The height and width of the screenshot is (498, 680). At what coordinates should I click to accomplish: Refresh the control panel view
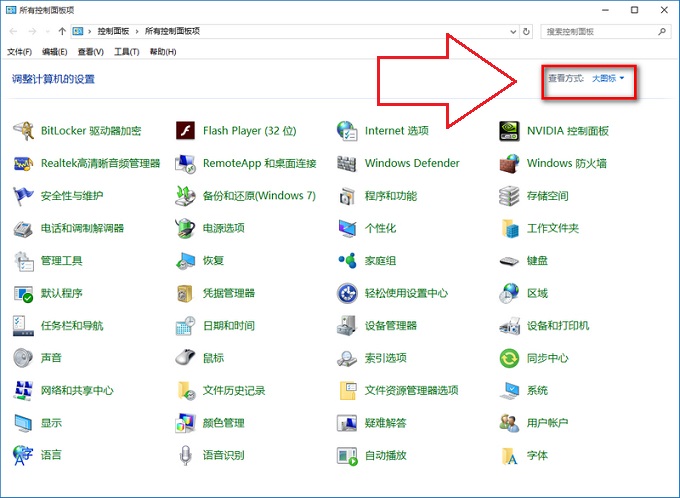(x=526, y=31)
